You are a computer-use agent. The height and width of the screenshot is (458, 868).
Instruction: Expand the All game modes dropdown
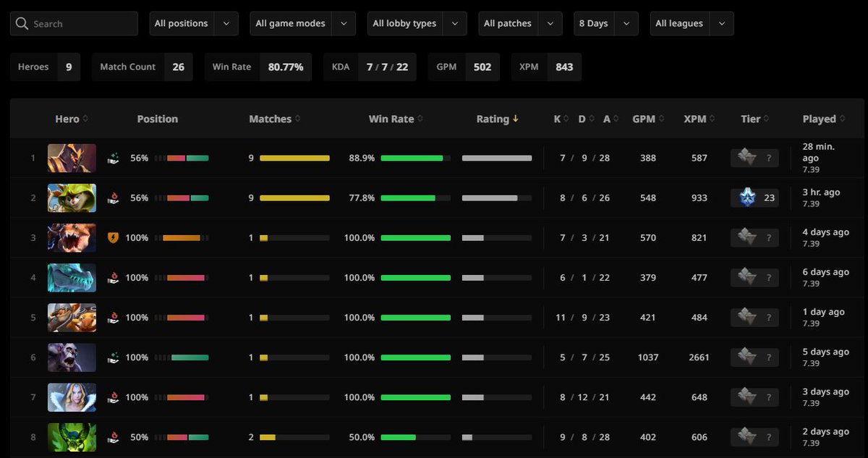click(x=302, y=23)
